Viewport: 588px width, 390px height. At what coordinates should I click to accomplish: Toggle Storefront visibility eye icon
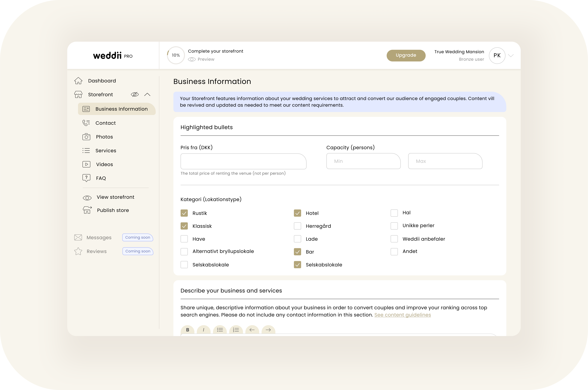pyautogui.click(x=135, y=94)
